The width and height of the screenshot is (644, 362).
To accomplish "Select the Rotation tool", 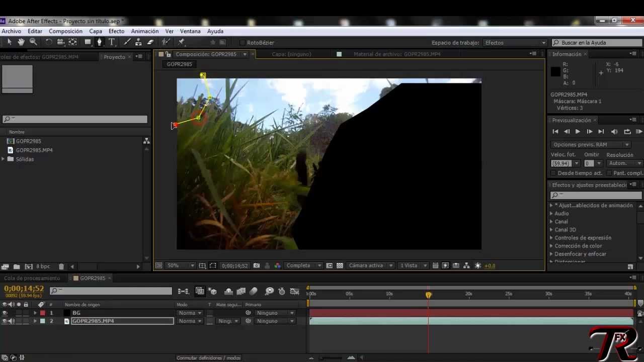I will pos(49,42).
